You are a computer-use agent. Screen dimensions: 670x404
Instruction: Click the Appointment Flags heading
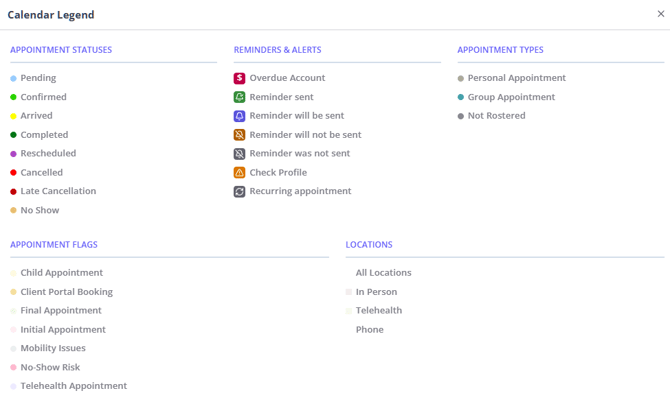coord(54,245)
